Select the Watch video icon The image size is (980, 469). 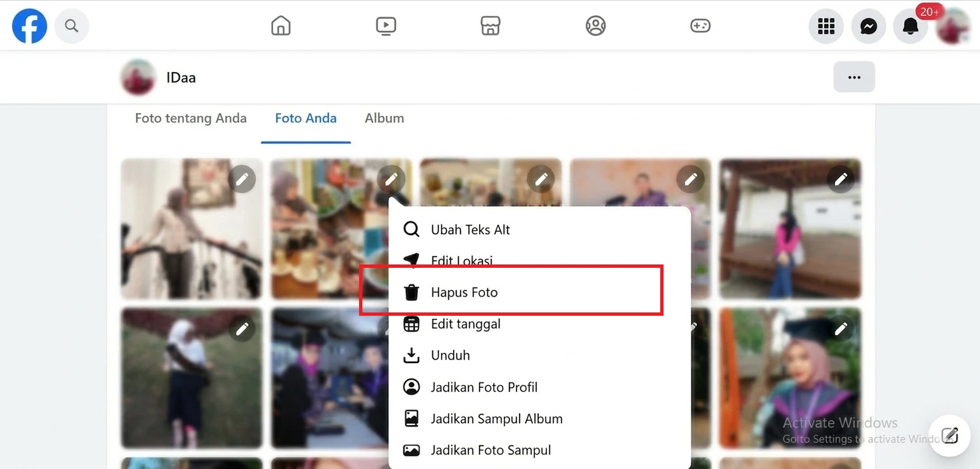[x=386, y=25]
